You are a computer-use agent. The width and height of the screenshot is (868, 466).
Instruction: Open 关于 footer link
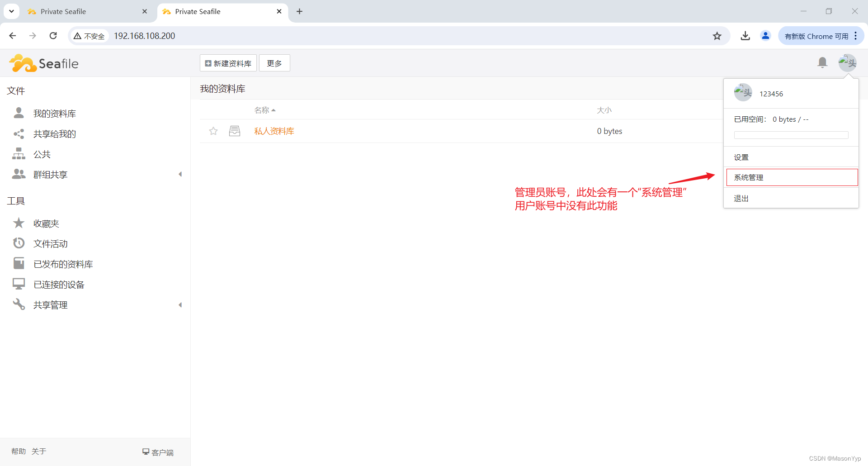tap(39, 451)
